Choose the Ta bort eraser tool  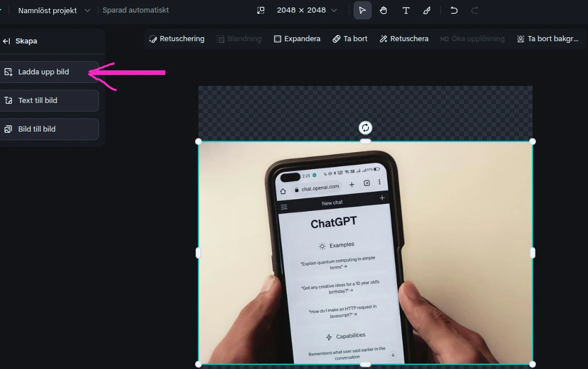click(350, 39)
